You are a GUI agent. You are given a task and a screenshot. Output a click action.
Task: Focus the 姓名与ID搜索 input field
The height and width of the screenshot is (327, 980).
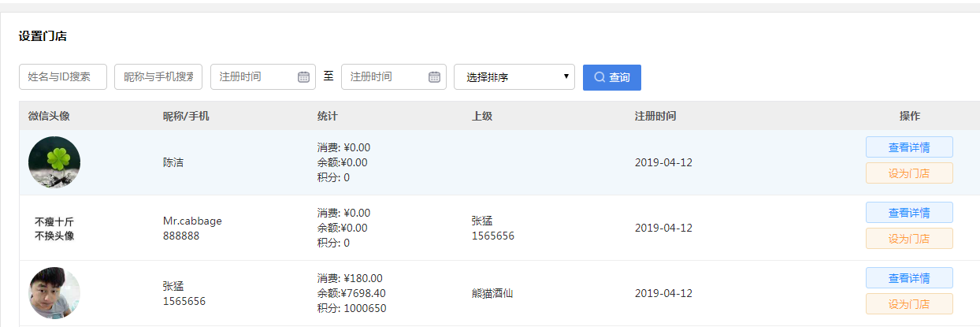[x=63, y=77]
